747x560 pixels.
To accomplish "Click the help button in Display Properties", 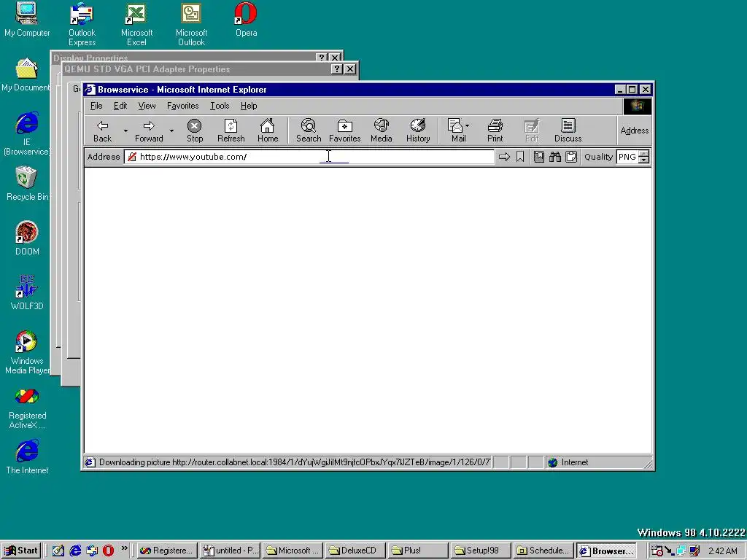I will (x=322, y=58).
